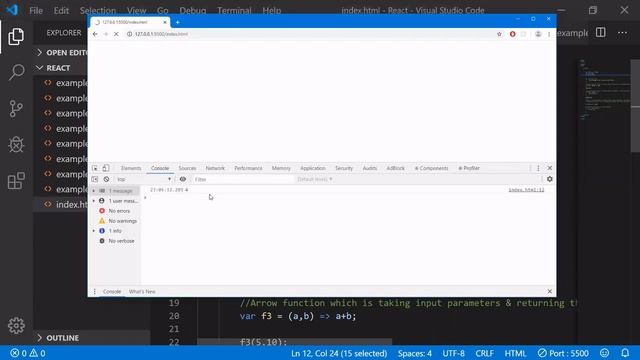Click the browser address bar URL
This screenshot has height=360, width=640.
pos(162,34)
